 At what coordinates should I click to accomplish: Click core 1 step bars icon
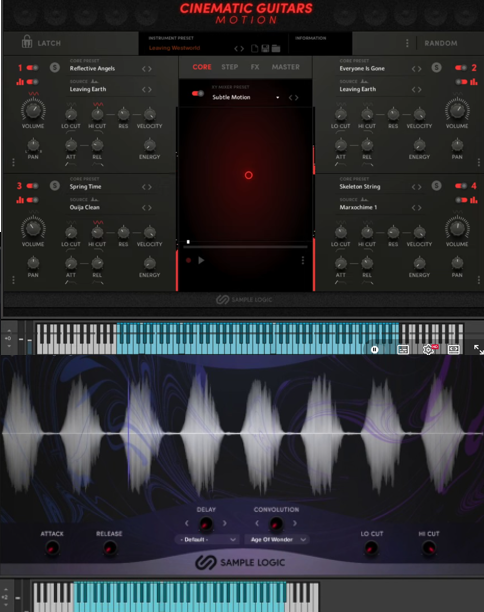[x=20, y=82]
